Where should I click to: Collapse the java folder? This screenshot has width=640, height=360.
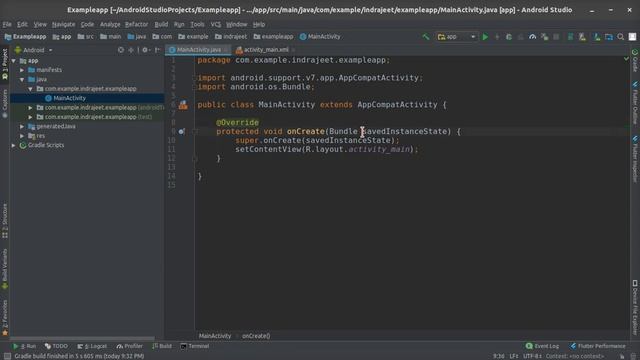click(x=22, y=80)
